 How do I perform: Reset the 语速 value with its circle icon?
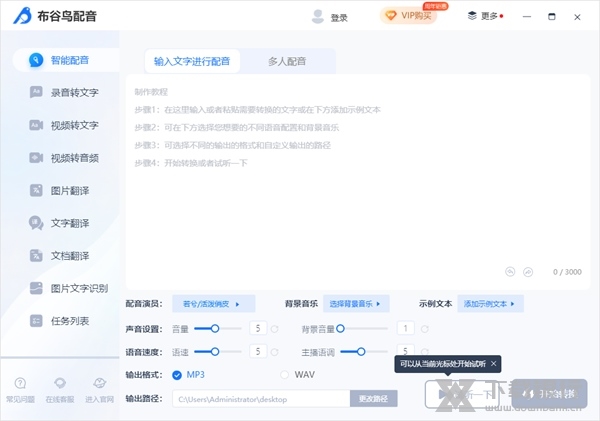(274, 352)
